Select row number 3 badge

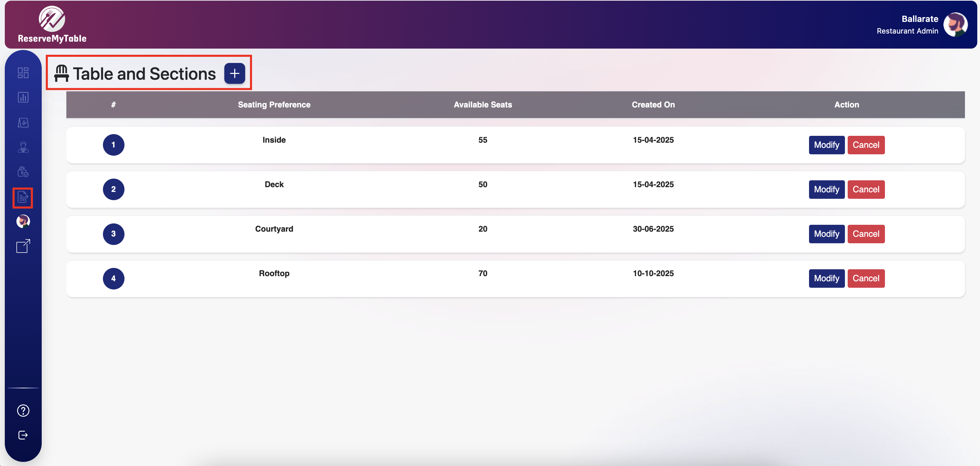tap(114, 234)
